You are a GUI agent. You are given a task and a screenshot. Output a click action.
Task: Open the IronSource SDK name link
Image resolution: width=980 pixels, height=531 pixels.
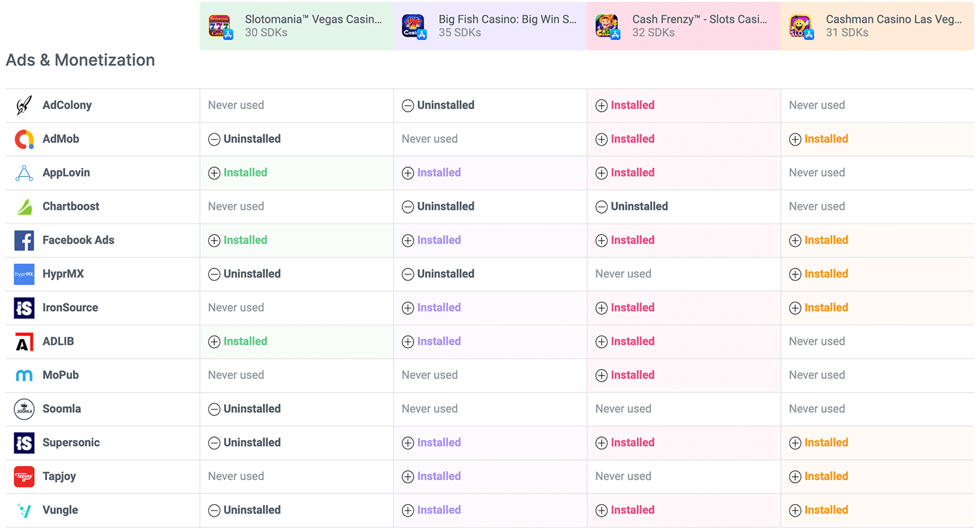tap(71, 308)
